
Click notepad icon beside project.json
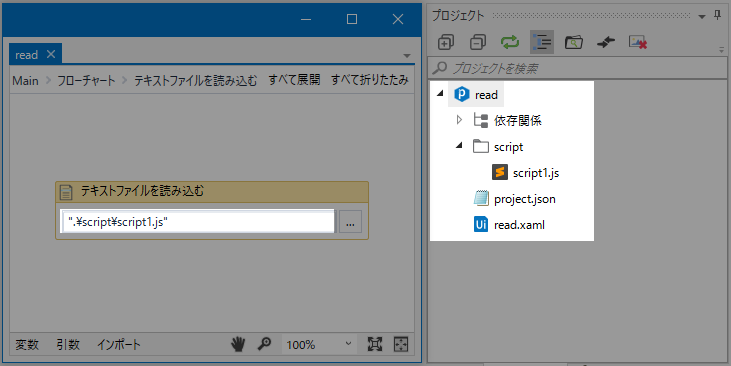[481, 198]
